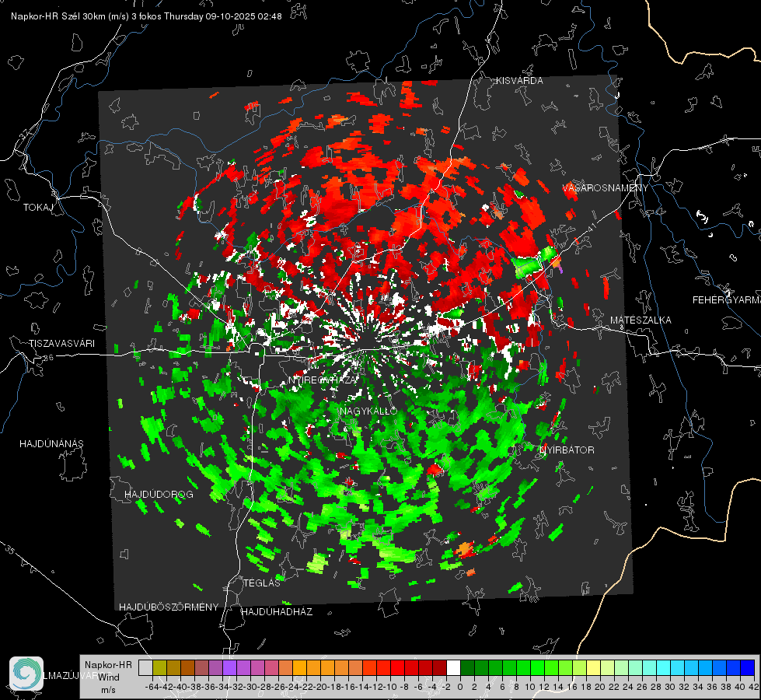This screenshot has height=700, width=761.
Task: Click road number 41 near Vásárosnamény
Action: (x=591, y=227)
